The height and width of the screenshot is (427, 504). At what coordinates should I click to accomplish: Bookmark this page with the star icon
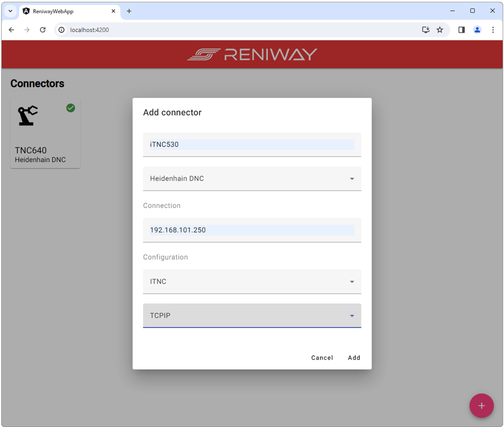coord(440,30)
